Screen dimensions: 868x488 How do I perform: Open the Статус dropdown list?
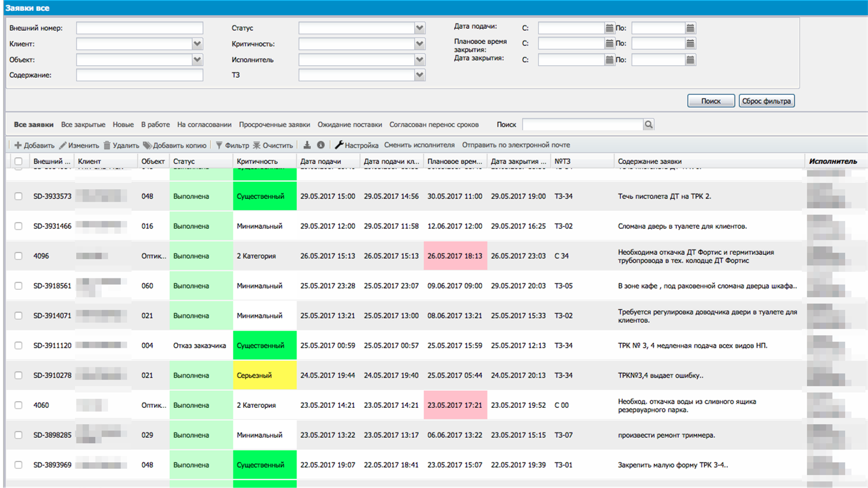[420, 28]
